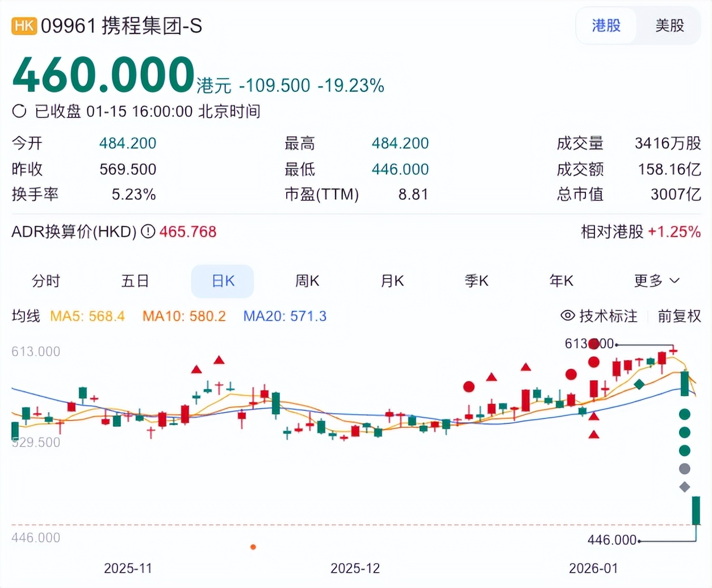This screenshot has width=712, height=588.
Task: Click the orange dot below the chart
Action: [x=253, y=547]
